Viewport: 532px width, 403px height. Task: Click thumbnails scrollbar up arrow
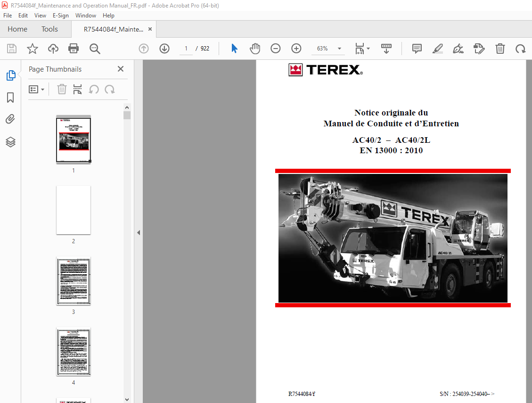pos(127,107)
